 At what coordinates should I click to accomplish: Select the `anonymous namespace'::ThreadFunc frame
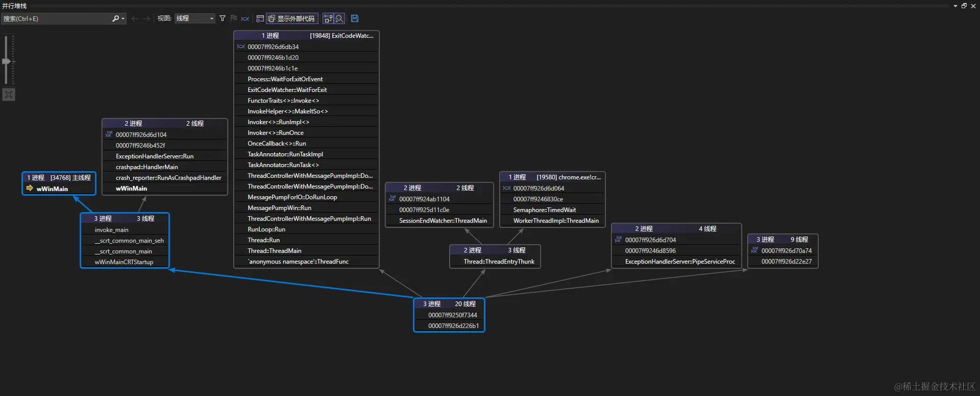click(x=306, y=262)
